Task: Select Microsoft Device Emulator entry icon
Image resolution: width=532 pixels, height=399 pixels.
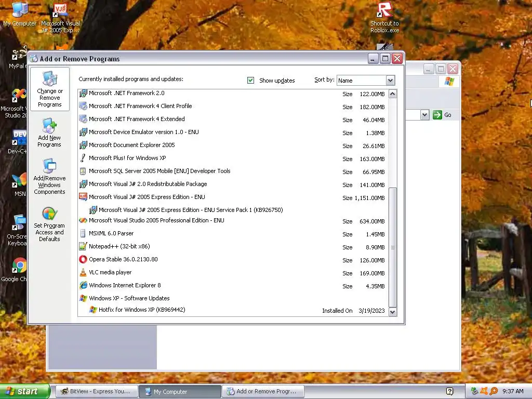Action: pyautogui.click(x=83, y=132)
